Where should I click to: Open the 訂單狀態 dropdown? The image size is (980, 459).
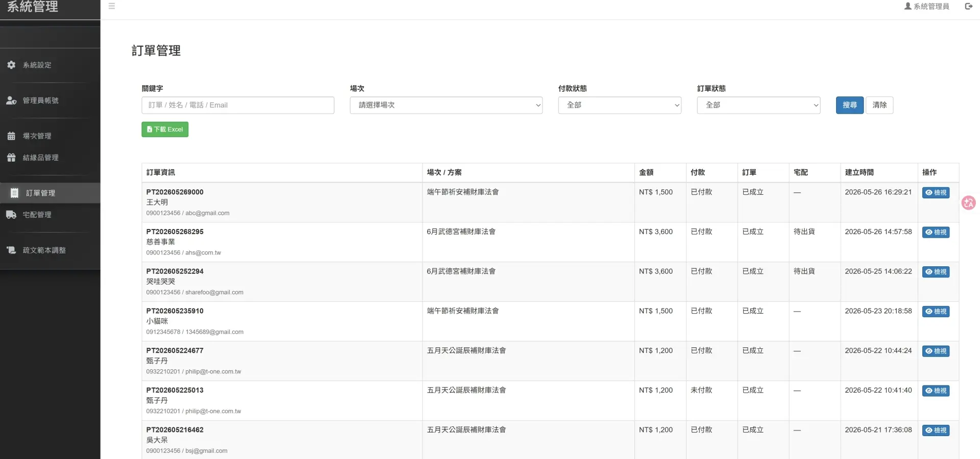click(758, 105)
